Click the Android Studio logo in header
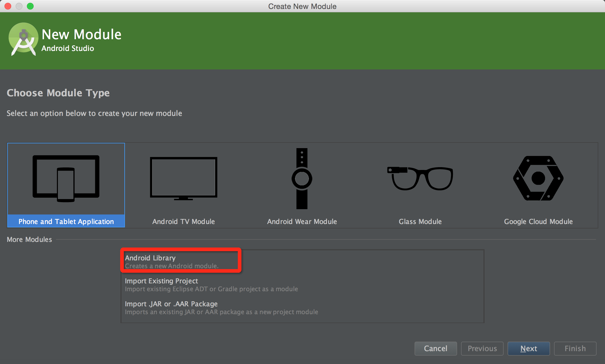This screenshot has height=364, width=605. 24,39
